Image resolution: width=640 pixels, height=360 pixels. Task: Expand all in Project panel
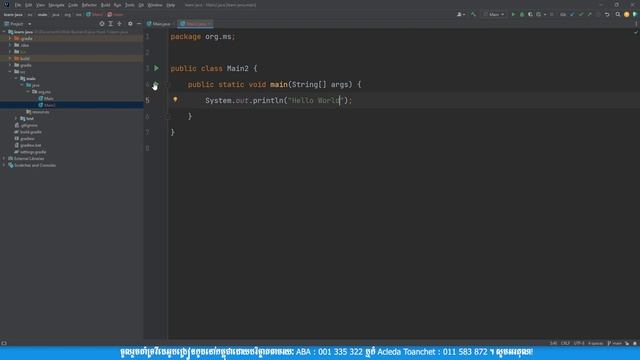coord(110,24)
